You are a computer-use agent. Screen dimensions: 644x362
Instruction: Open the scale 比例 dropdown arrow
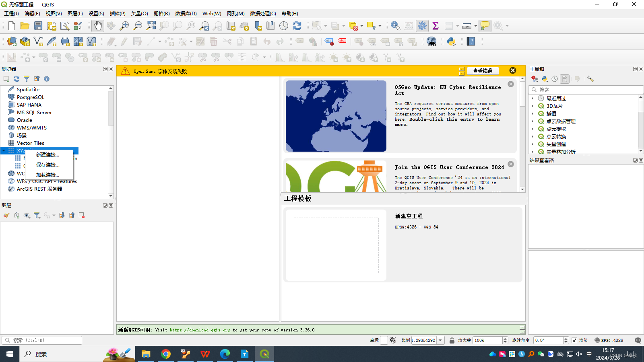coord(440,340)
